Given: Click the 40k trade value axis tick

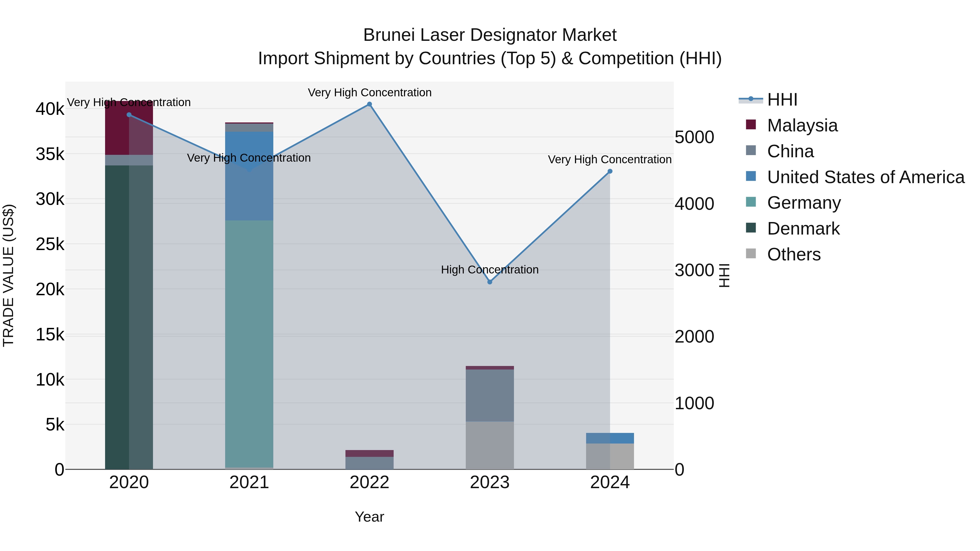Looking at the screenshot, I should coord(50,109).
